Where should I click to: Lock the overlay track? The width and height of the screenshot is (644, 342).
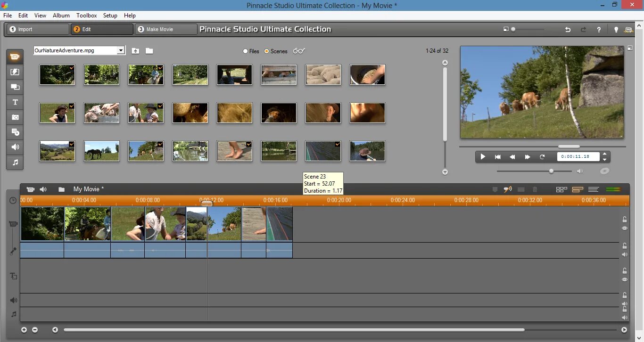[624, 271]
